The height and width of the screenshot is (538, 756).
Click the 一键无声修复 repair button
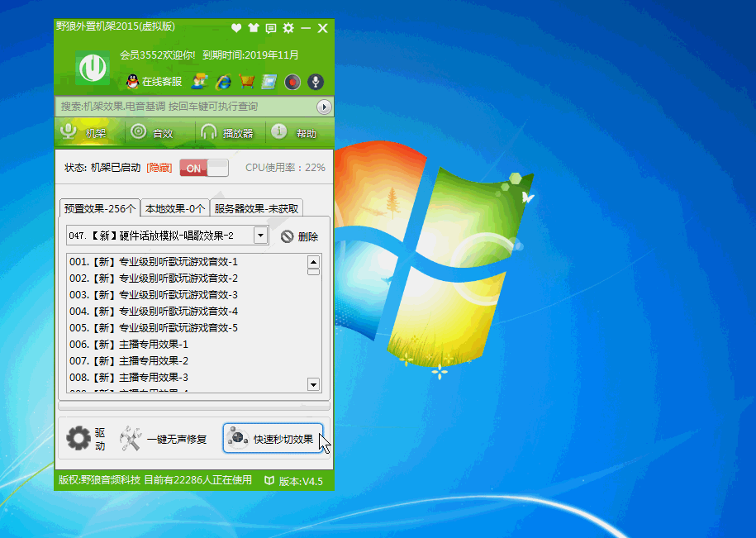(x=164, y=439)
